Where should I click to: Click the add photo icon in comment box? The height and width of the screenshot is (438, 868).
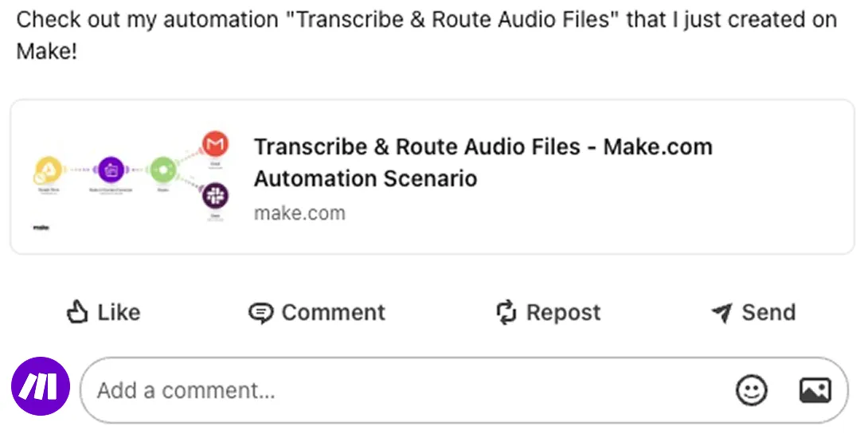(x=815, y=390)
